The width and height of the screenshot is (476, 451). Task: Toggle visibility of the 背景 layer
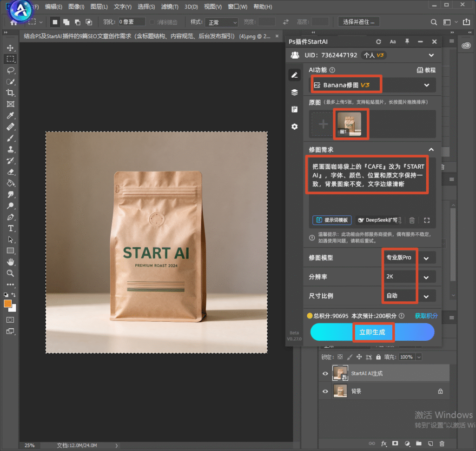tap(325, 391)
